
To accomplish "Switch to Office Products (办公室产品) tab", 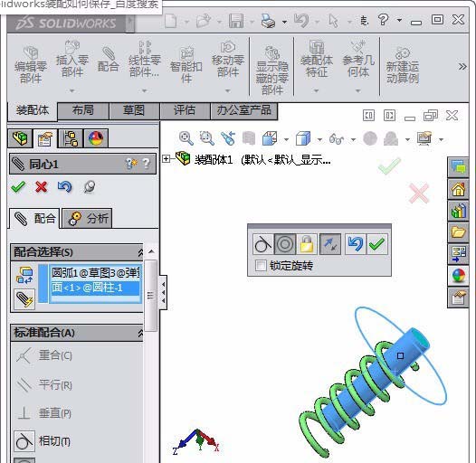I will (244, 110).
